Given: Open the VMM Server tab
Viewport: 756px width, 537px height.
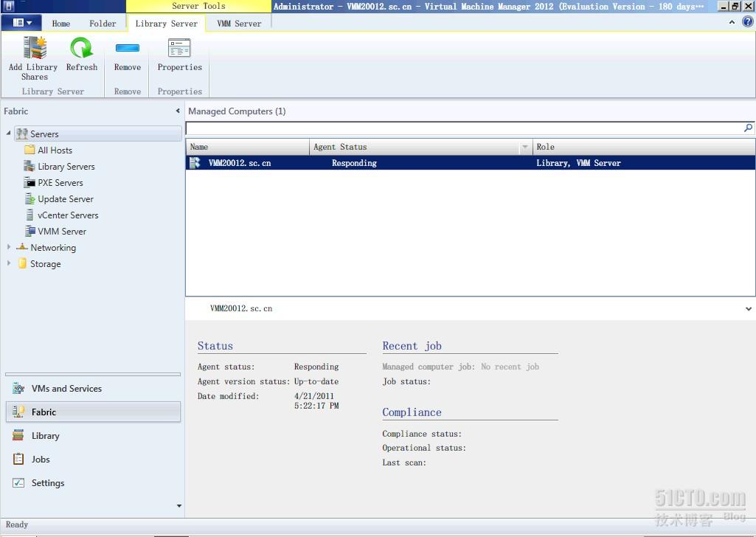Looking at the screenshot, I should pos(239,23).
